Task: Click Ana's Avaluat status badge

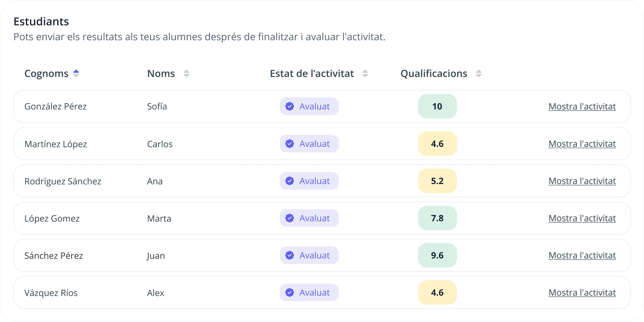Action: click(309, 181)
